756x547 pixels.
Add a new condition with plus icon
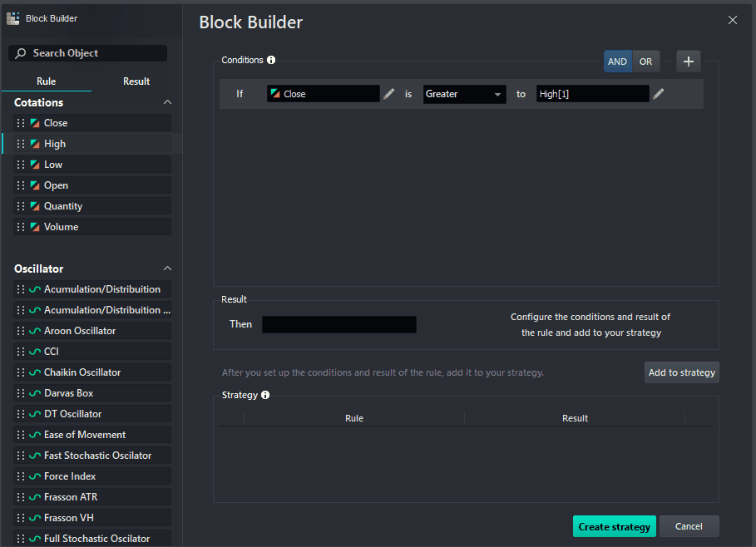tap(688, 62)
